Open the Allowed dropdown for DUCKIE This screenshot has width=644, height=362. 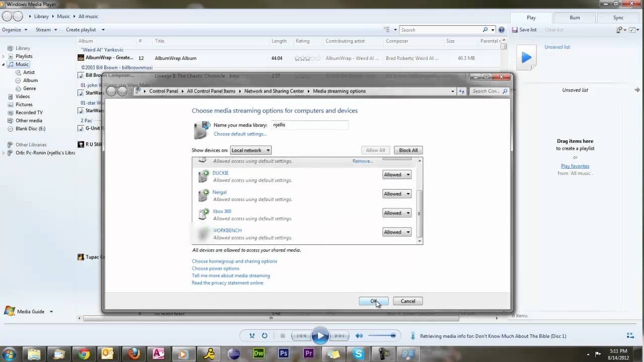pos(397,174)
